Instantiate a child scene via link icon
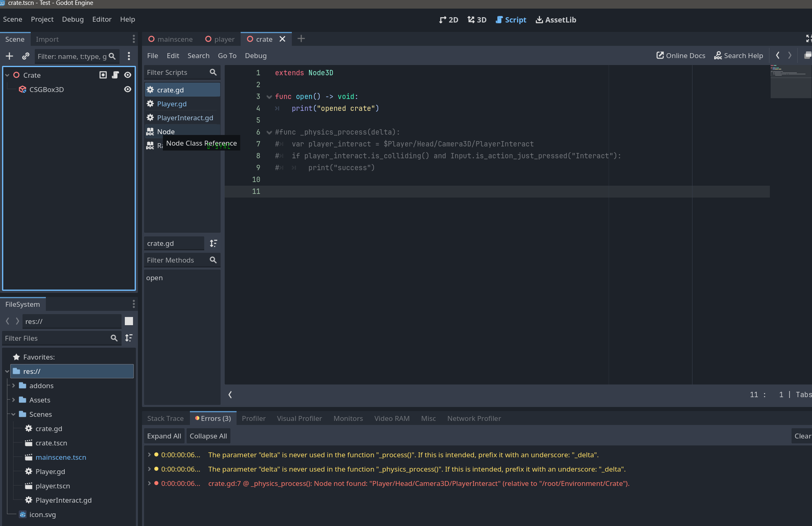This screenshot has width=812, height=526. [x=25, y=56]
